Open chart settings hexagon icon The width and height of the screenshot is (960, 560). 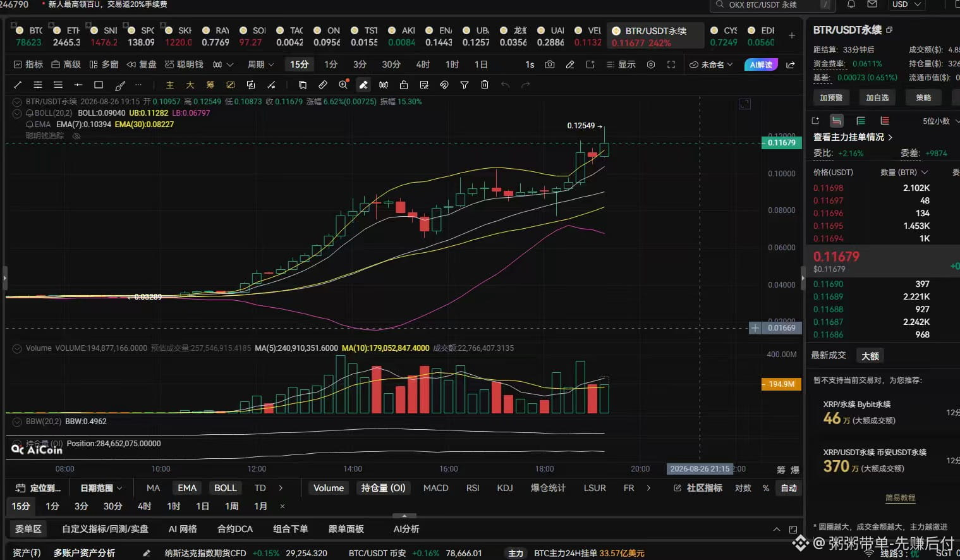651,64
